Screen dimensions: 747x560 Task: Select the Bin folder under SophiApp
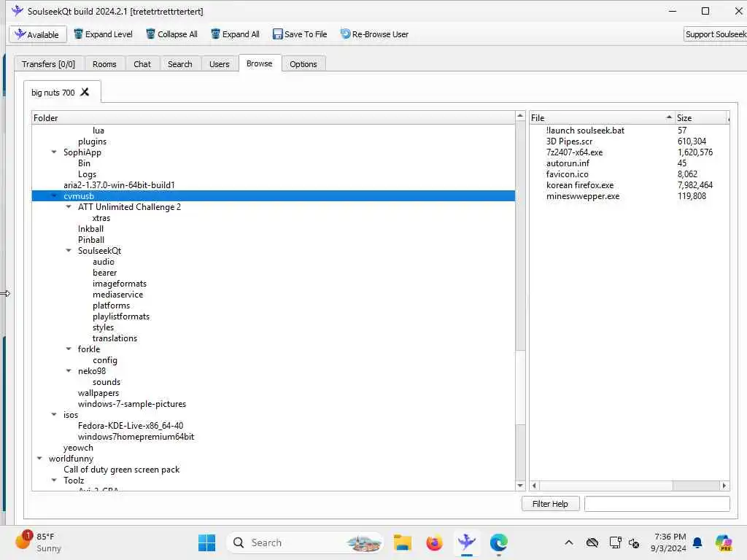[x=84, y=163]
